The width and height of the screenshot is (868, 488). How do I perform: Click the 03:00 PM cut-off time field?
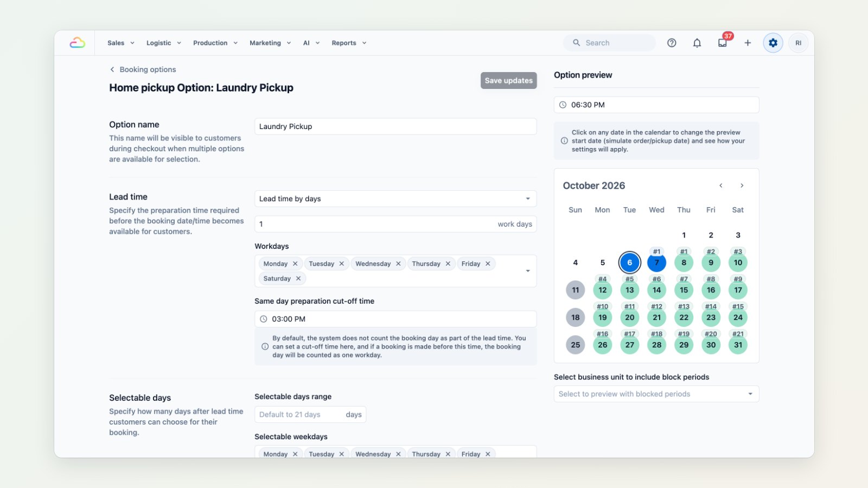pyautogui.click(x=395, y=319)
